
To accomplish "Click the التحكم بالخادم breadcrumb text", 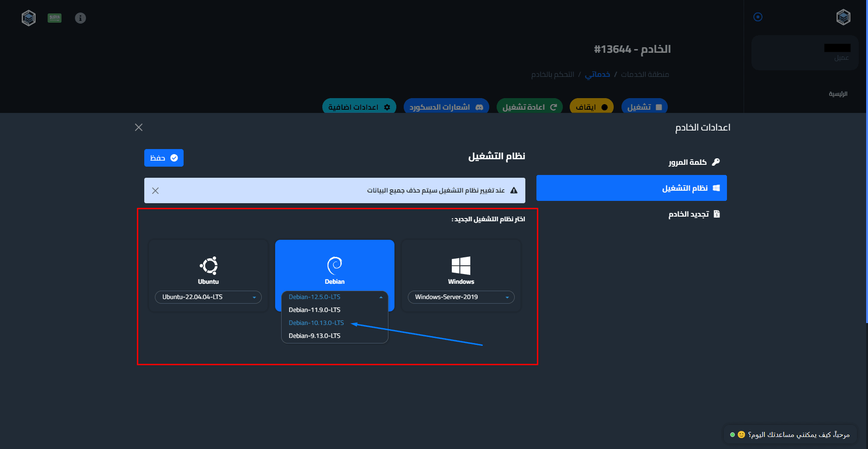I will [553, 75].
